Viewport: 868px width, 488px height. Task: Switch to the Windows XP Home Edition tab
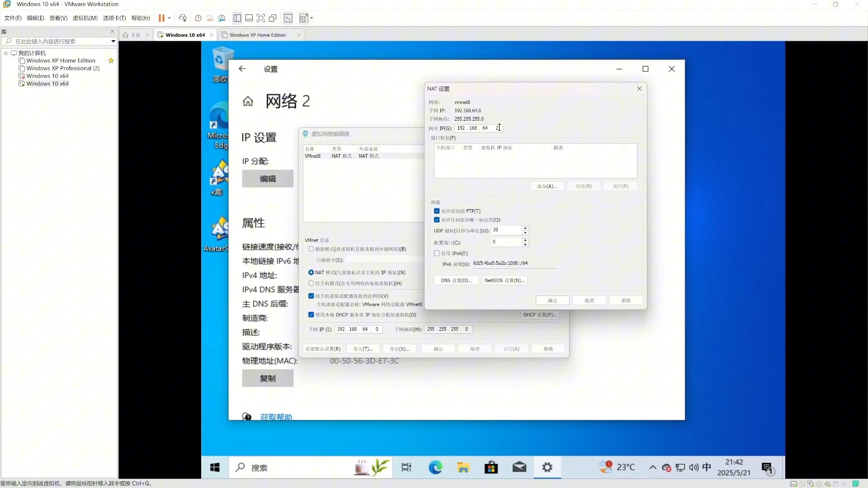coord(258,35)
